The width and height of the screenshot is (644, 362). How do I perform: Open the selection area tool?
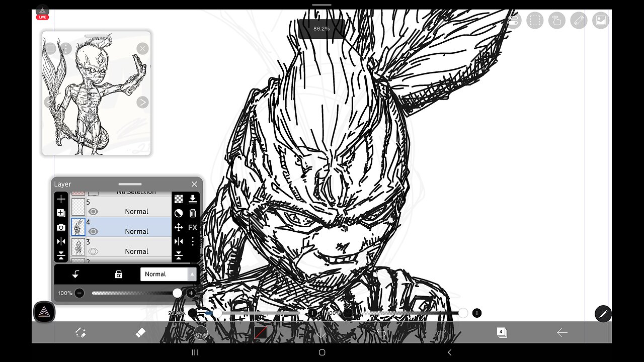(x=535, y=20)
